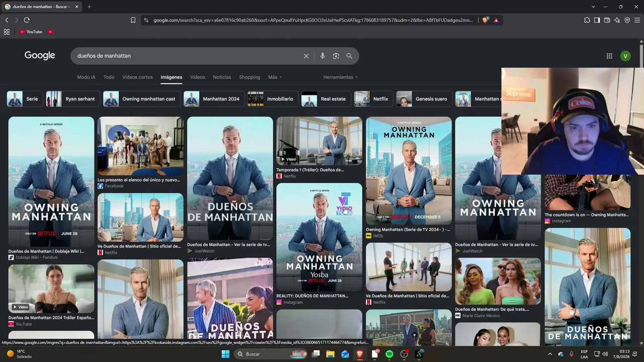644x362 pixels.
Task: Bookmark this page with the bookmark icon
Action: (133, 20)
